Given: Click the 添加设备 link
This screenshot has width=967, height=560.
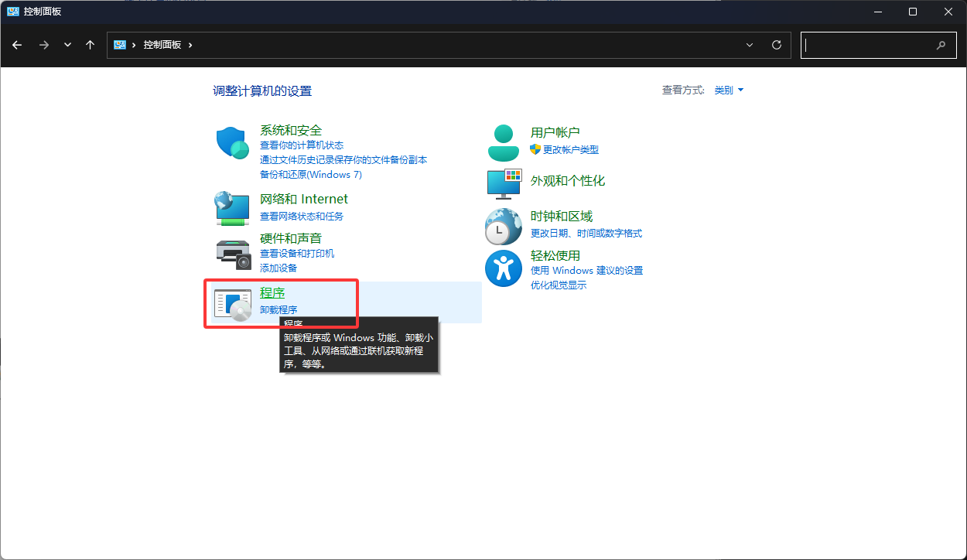Looking at the screenshot, I should pos(278,268).
